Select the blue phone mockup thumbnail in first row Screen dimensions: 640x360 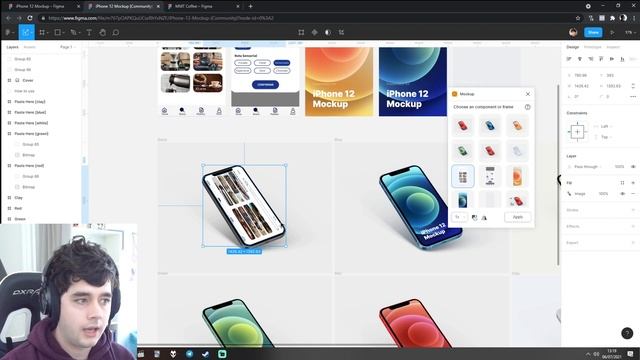click(x=490, y=126)
